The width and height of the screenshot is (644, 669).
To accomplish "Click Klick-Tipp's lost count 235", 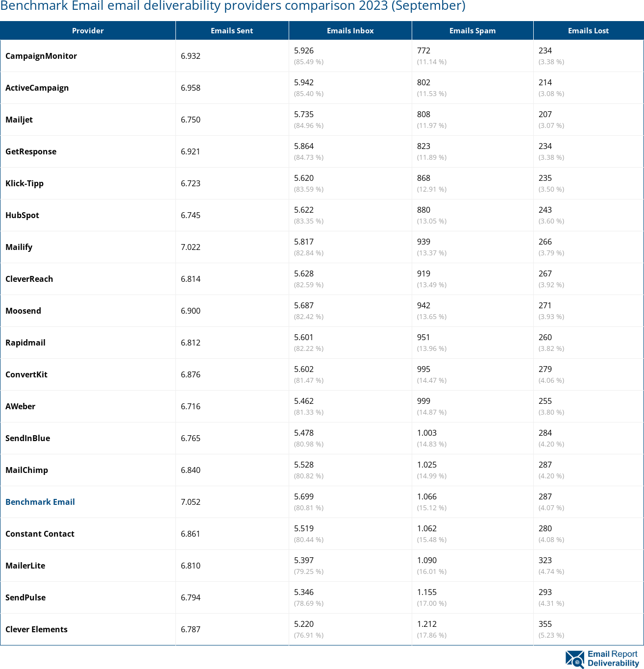I will click(545, 178).
